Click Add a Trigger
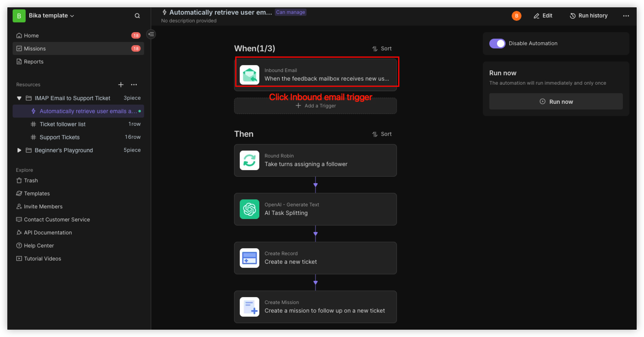Screen dimensions: 644x337 [315, 106]
